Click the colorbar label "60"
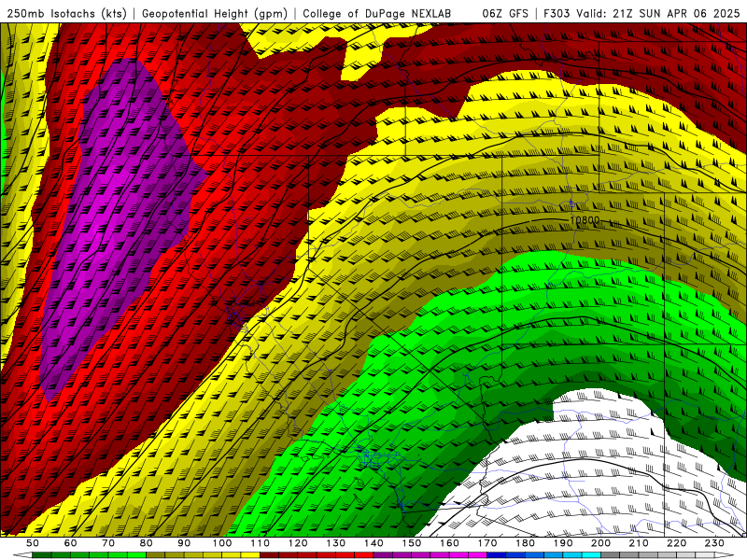 click(71, 543)
